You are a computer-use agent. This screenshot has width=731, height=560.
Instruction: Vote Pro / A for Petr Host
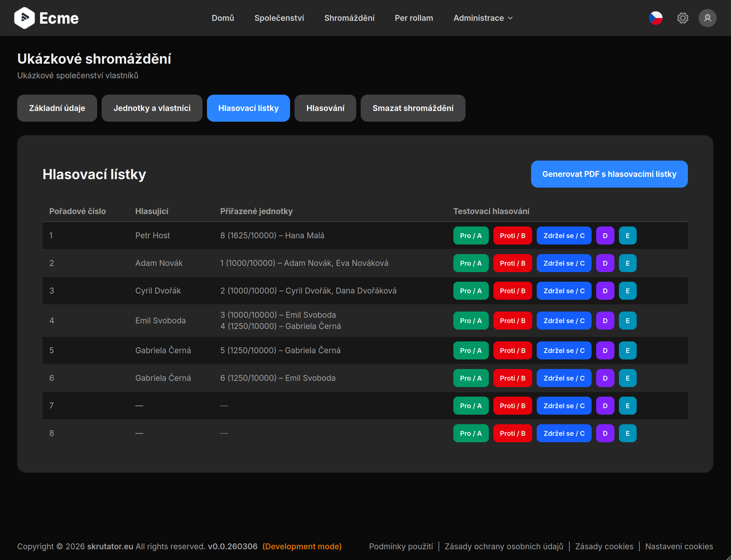[471, 236]
